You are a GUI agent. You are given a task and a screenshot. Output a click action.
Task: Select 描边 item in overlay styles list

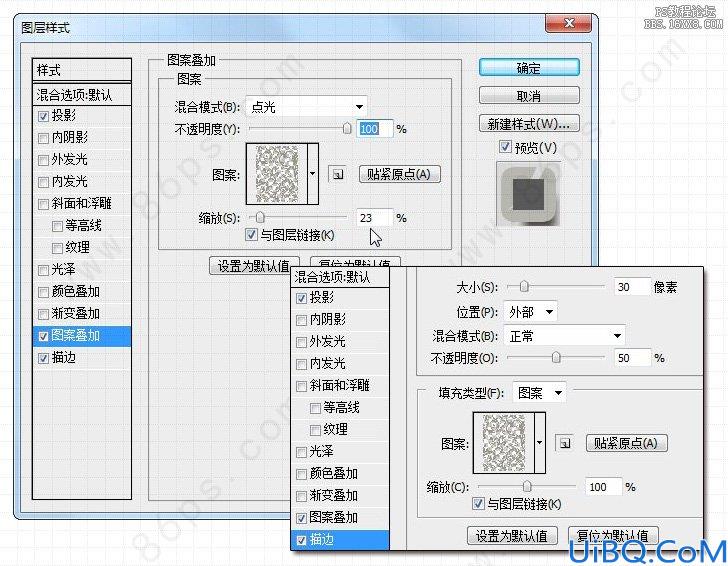340,540
